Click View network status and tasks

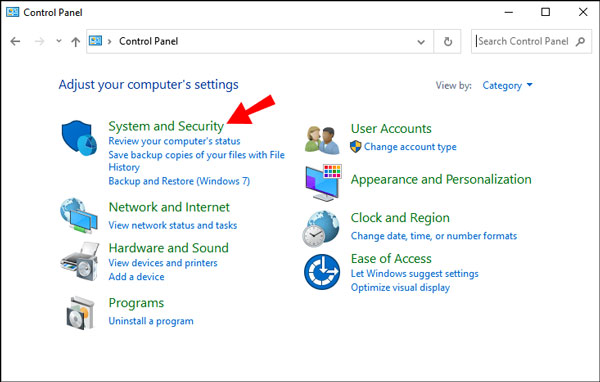click(x=173, y=225)
